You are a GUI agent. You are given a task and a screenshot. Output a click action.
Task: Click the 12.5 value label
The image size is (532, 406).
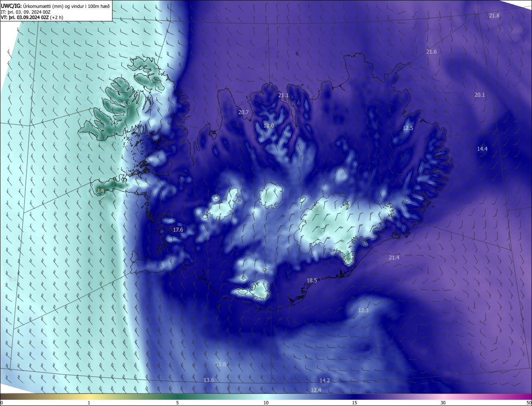click(408, 128)
